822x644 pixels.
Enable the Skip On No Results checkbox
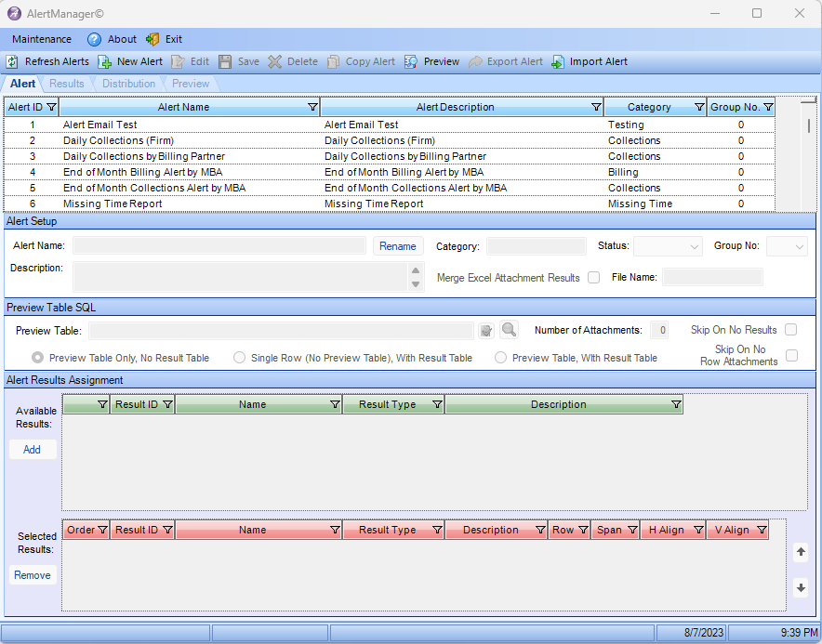click(x=790, y=329)
